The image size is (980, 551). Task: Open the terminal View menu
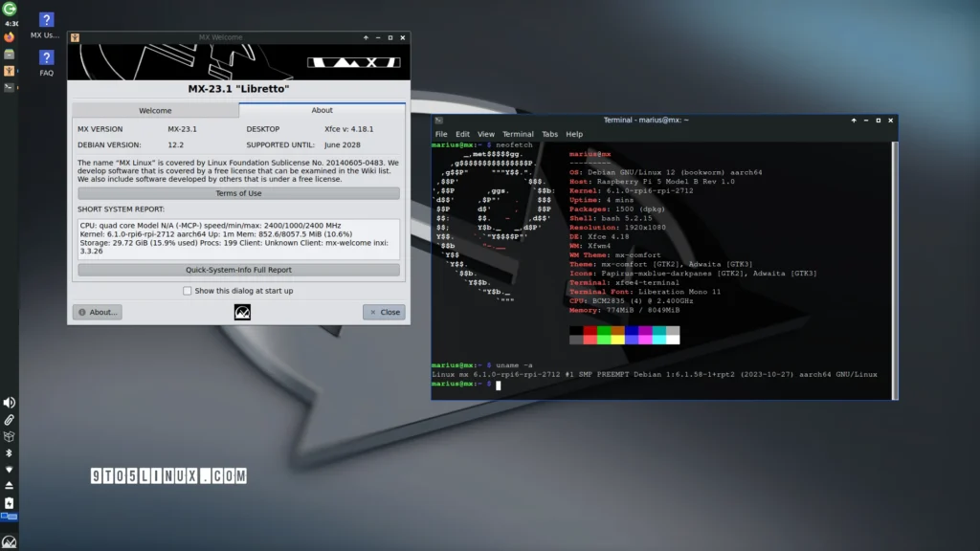click(x=485, y=134)
